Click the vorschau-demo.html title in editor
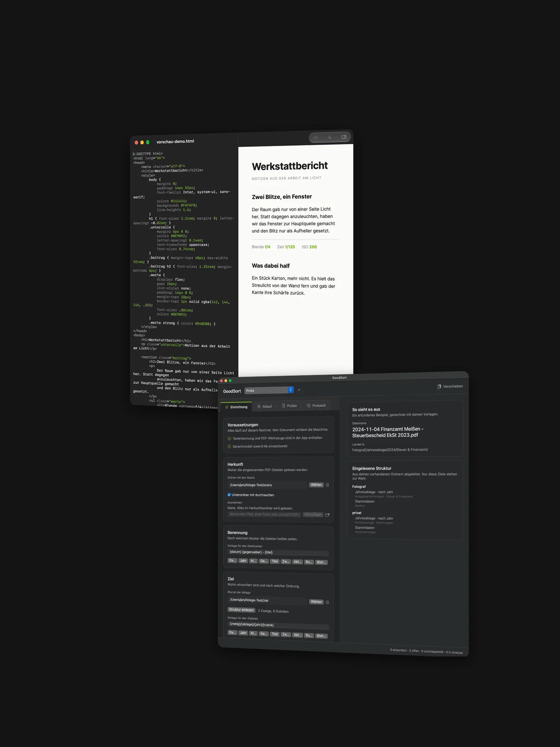The image size is (560, 747). tap(175, 142)
